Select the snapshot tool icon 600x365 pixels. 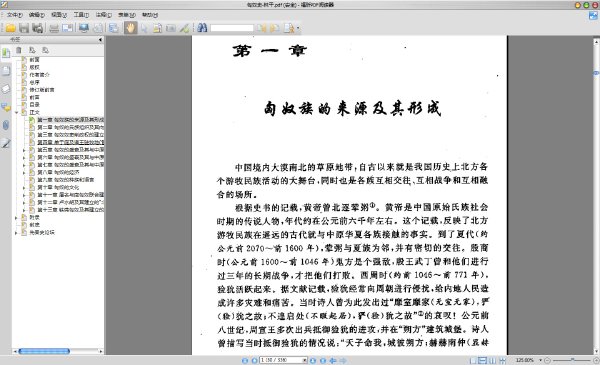pyautogui.click(x=171, y=28)
